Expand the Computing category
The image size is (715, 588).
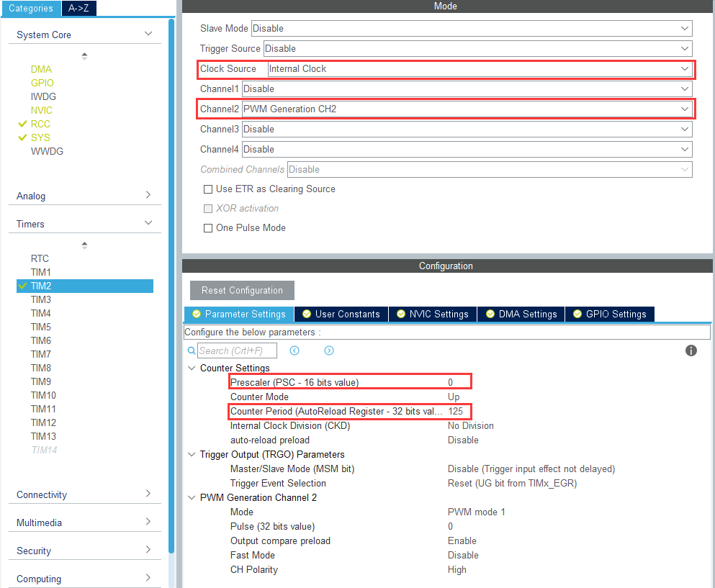(148, 578)
